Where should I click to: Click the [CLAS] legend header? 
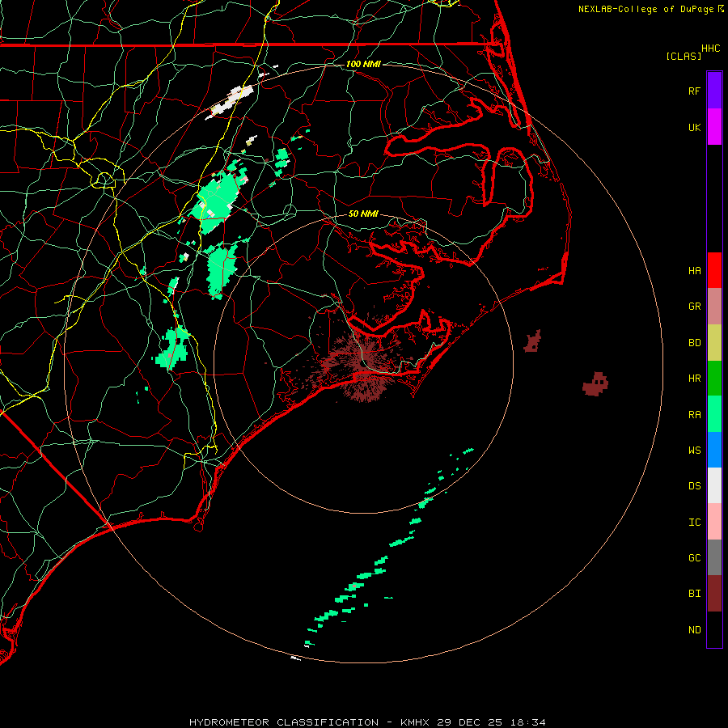(684, 56)
